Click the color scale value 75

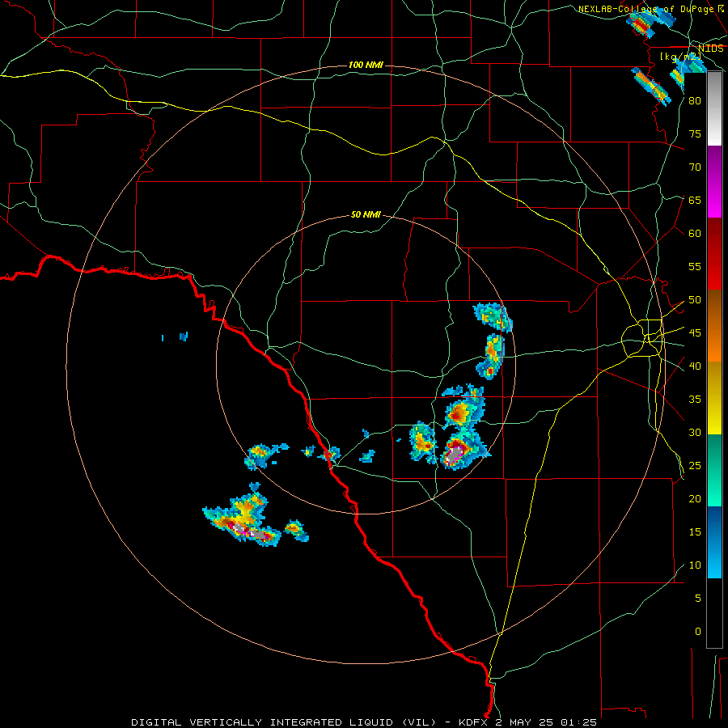pyautogui.click(x=695, y=134)
